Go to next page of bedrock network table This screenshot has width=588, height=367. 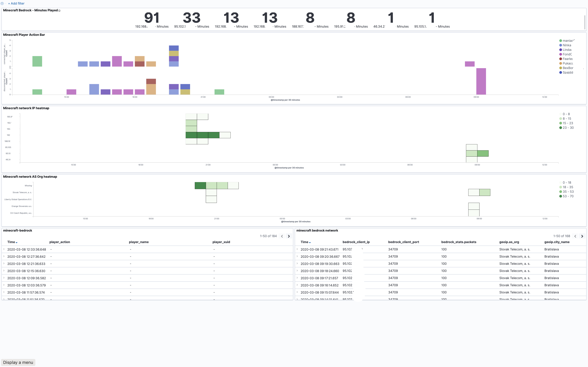tap(582, 236)
